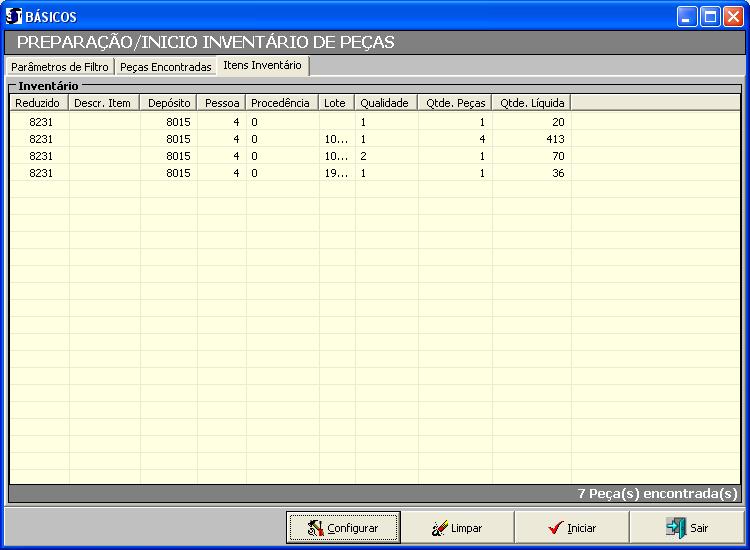Open the Peças Encontradas tab
Viewport: 750px width, 550px height.
point(165,67)
